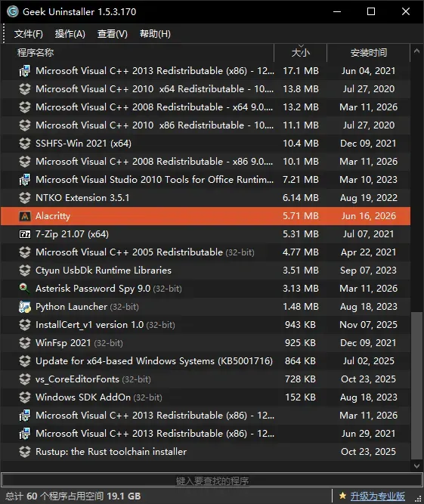
Task: Click the Python Launcher icon
Action: (25, 307)
